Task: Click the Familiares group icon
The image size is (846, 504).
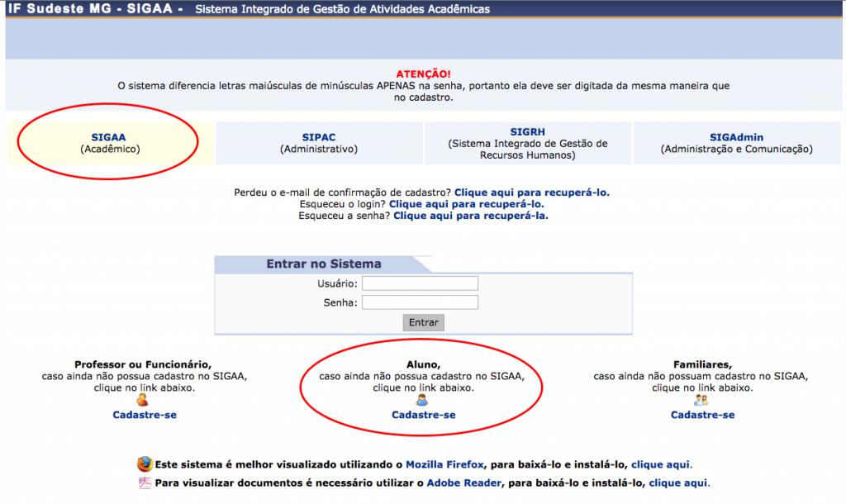Action: 701,401
